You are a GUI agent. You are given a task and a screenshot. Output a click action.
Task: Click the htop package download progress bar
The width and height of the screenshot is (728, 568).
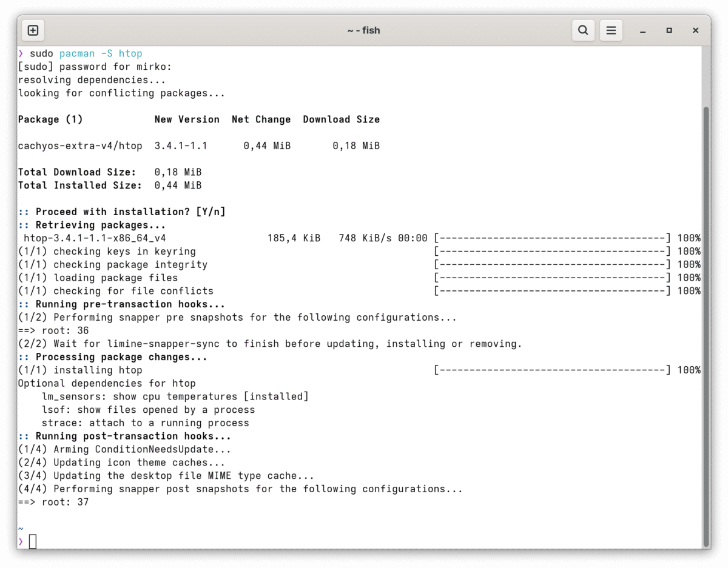pyautogui.click(x=552, y=238)
